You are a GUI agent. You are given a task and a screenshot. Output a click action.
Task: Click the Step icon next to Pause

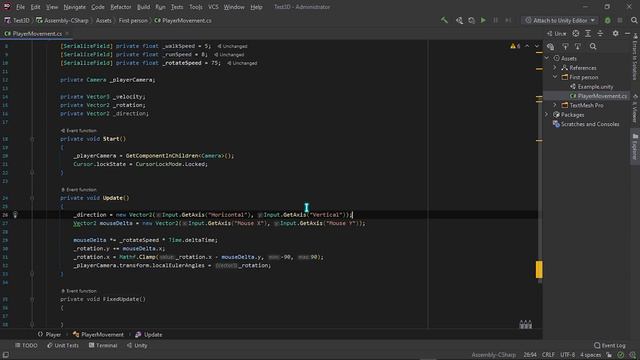point(508,20)
